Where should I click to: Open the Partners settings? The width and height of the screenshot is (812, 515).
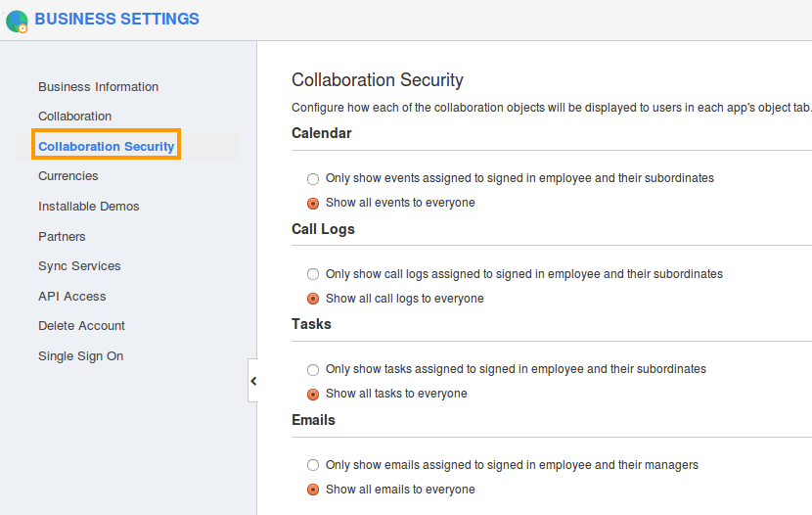[x=62, y=237]
